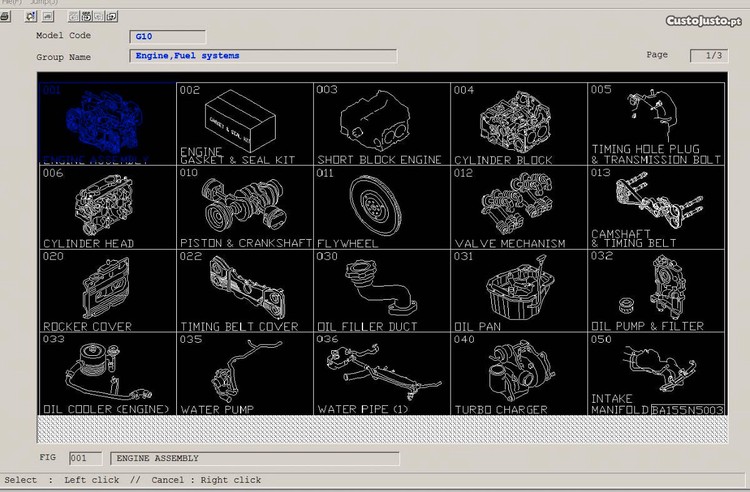Open the File menu

coord(13,3)
